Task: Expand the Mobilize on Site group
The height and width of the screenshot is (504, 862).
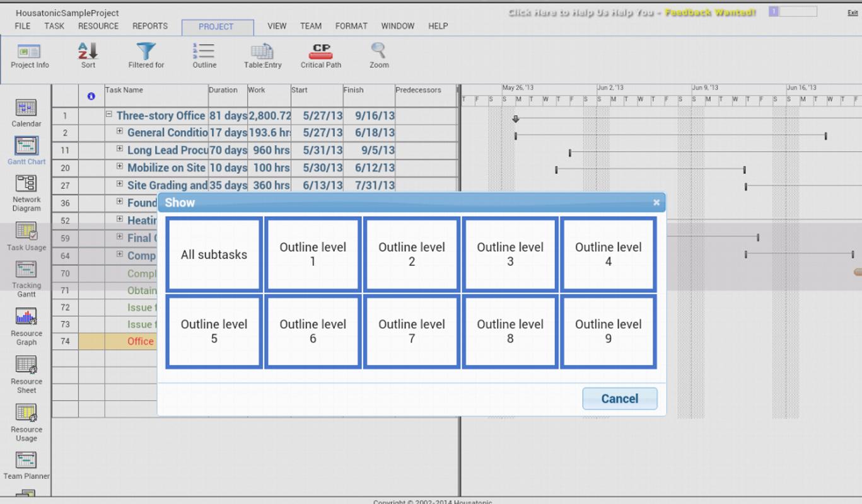Action: click(x=120, y=167)
